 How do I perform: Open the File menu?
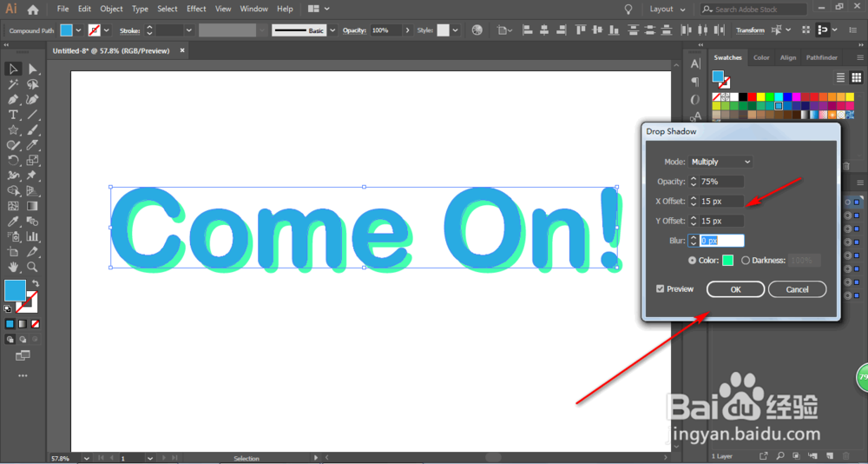click(63, 10)
